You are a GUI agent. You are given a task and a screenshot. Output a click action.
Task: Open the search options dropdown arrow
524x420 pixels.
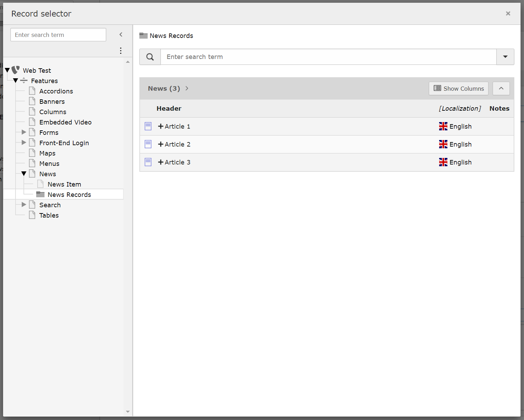505,57
